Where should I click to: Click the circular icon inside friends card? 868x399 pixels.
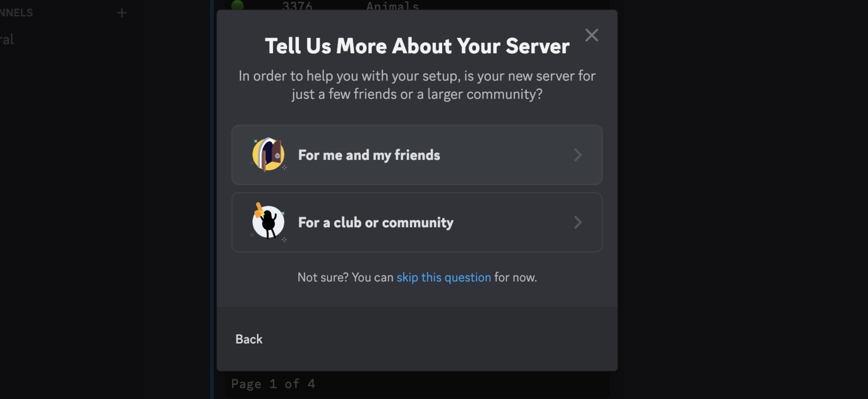[x=268, y=155]
